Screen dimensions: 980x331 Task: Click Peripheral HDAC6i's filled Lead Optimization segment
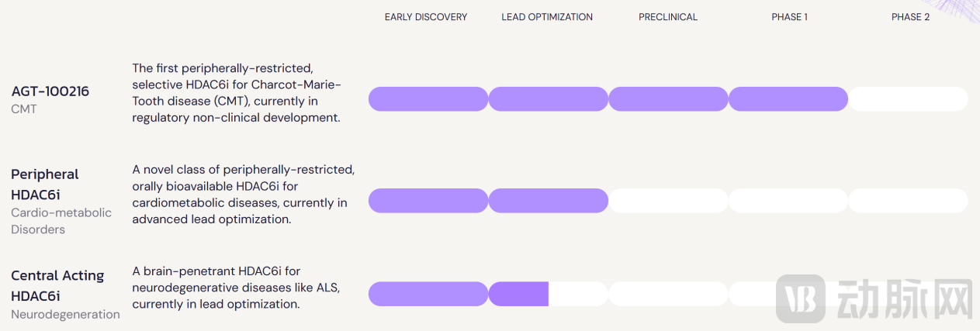click(x=548, y=201)
